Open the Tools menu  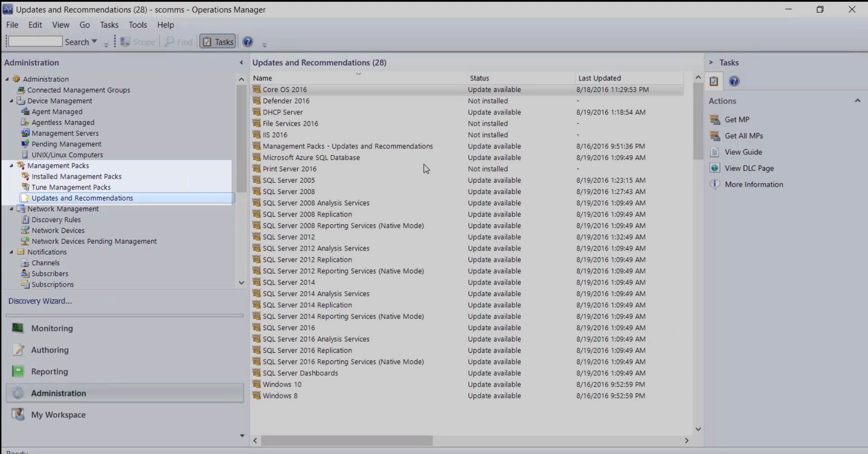pos(138,25)
